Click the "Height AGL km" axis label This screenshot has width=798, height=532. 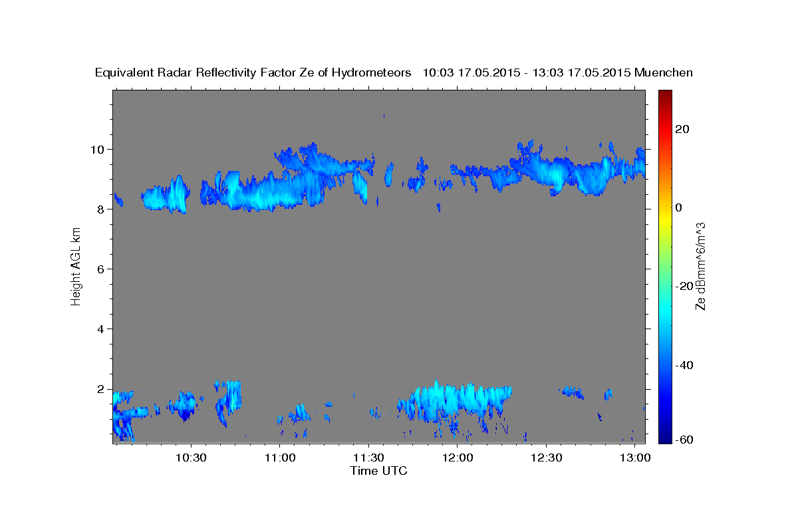coord(76,266)
